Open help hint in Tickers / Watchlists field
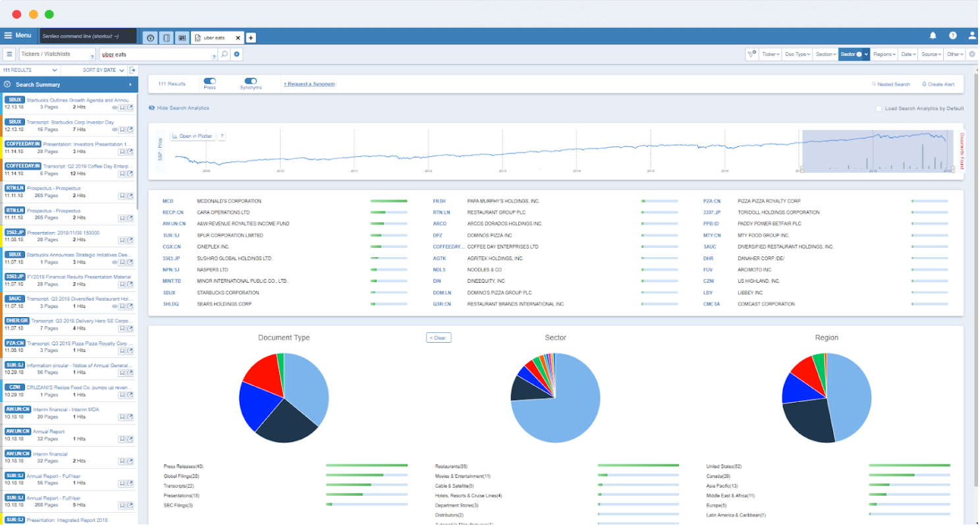The height and width of the screenshot is (526, 980). (92, 57)
